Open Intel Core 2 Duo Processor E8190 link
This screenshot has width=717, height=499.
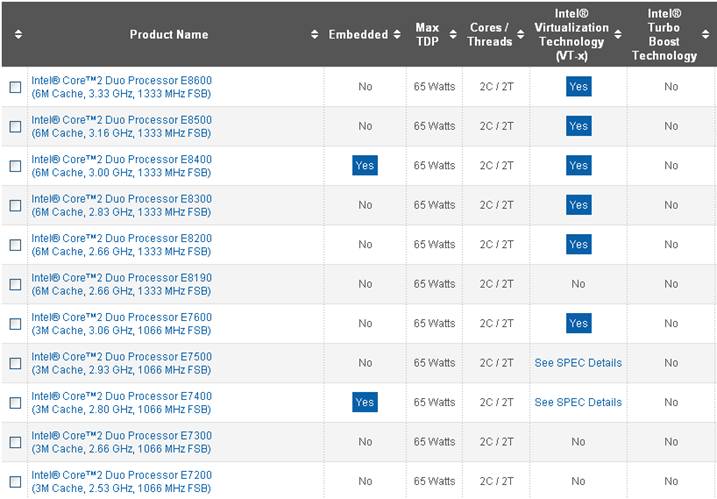pyautogui.click(x=122, y=284)
